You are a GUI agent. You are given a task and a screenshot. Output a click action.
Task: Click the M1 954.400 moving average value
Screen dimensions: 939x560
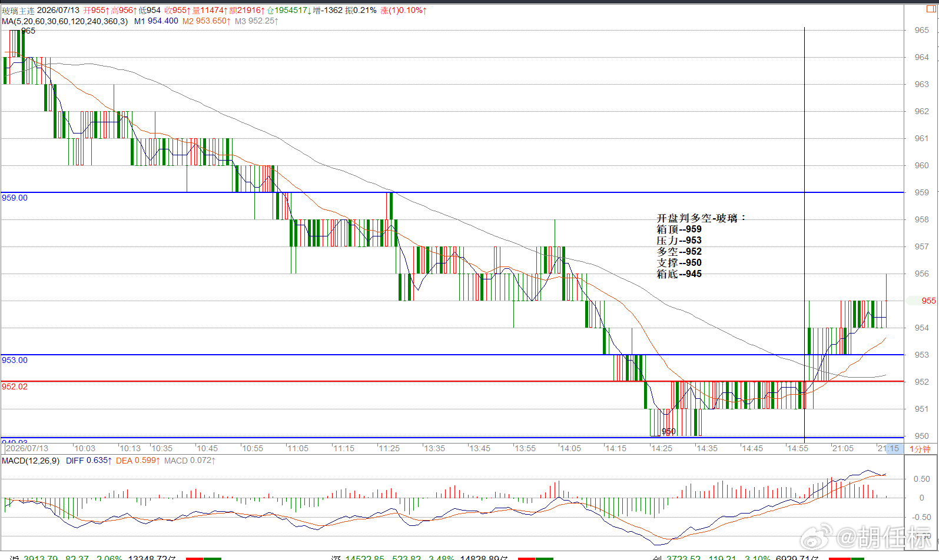[156, 21]
